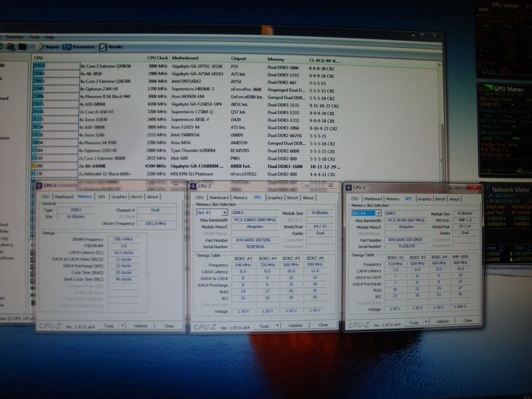The width and height of the screenshot is (532, 399).
Task: Click Validate in the CPU-Z Memory window
Action: (x=140, y=325)
